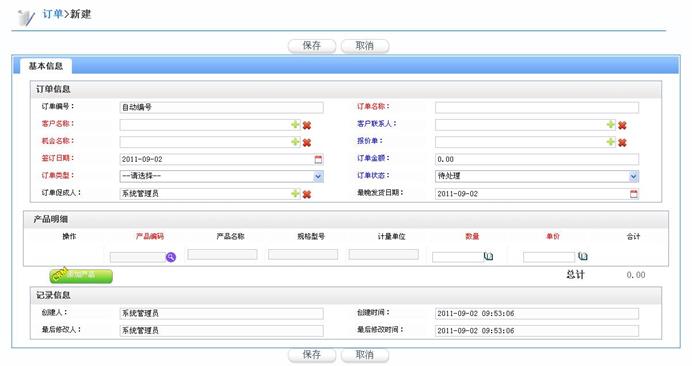
Task: Click the 产品明细 section header
Action: [x=346, y=219]
